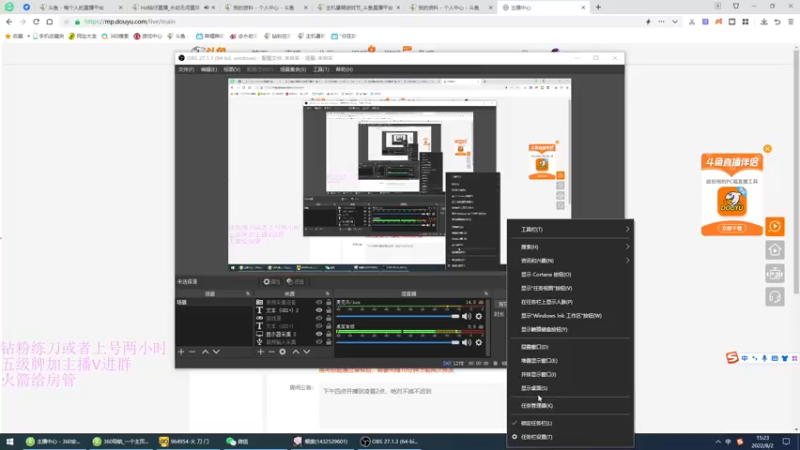
Task: Choose 显示 Cortana 按钮(O) menu entry
Action: click(571, 274)
